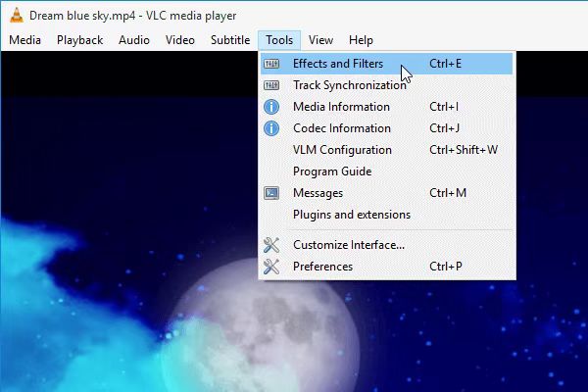Open VLM Configuration
The image size is (588, 392).
[387, 150]
